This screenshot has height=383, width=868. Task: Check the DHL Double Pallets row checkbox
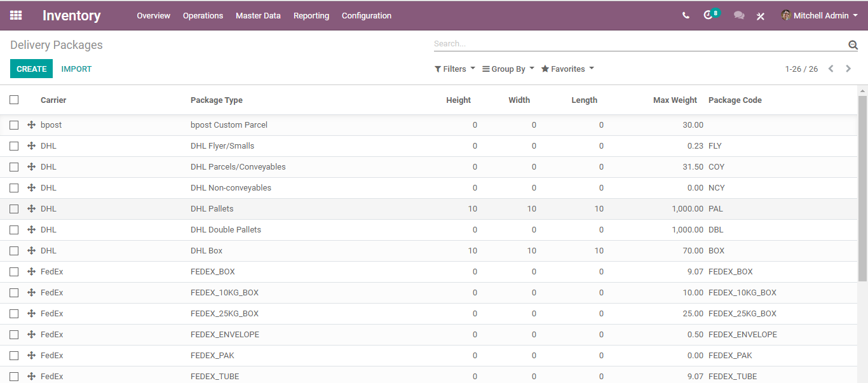pyautogui.click(x=14, y=230)
